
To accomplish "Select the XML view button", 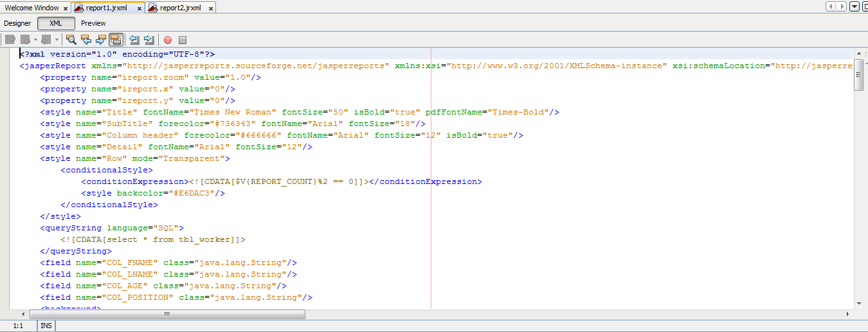I will 56,23.
